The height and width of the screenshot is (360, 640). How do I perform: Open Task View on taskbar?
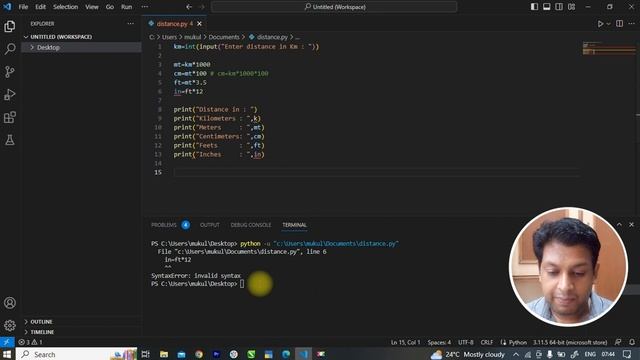pos(145,354)
